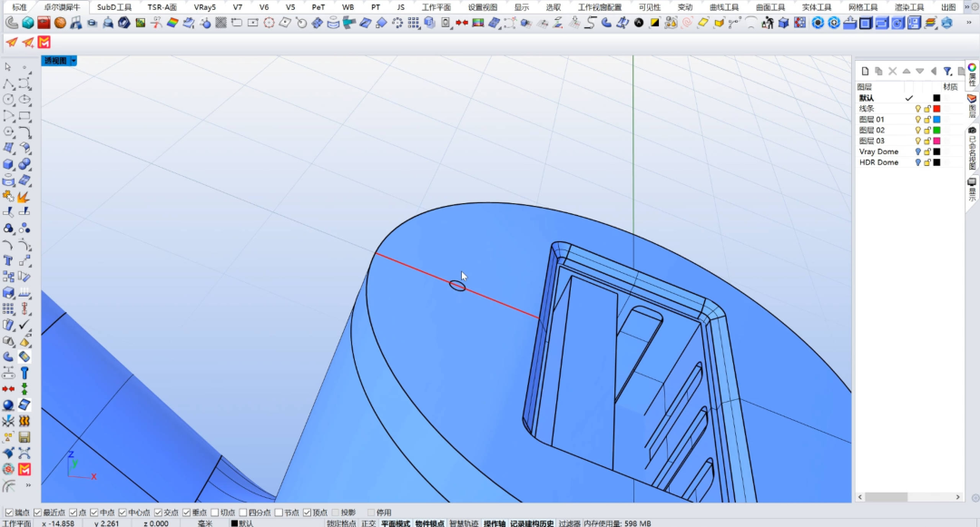Toggle 正交 ortho mode in status bar
980x527 pixels.
point(368,523)
